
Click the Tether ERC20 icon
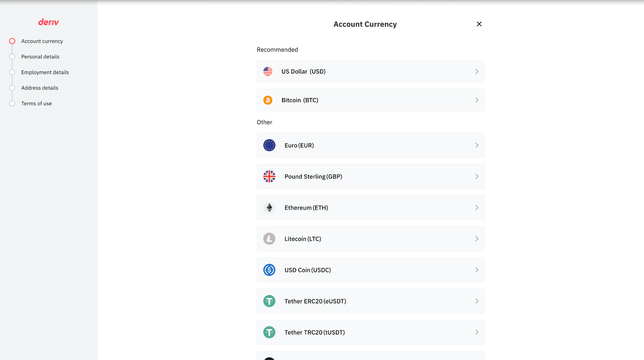tap(269, 301)
